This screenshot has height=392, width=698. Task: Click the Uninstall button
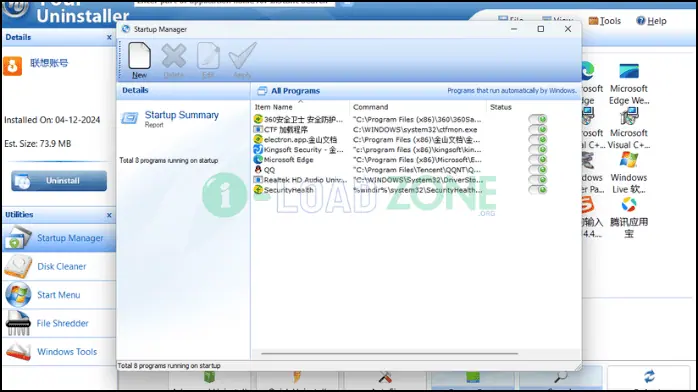(59, 181)
